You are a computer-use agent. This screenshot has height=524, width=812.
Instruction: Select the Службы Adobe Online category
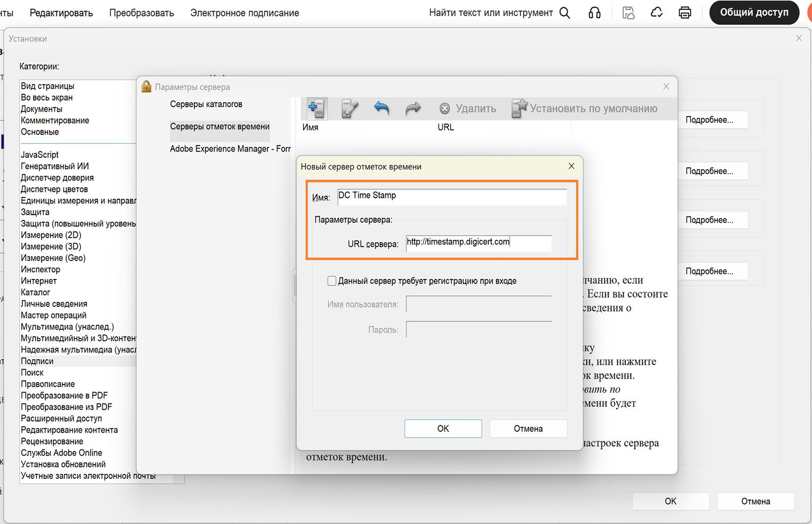pos(61,452)
